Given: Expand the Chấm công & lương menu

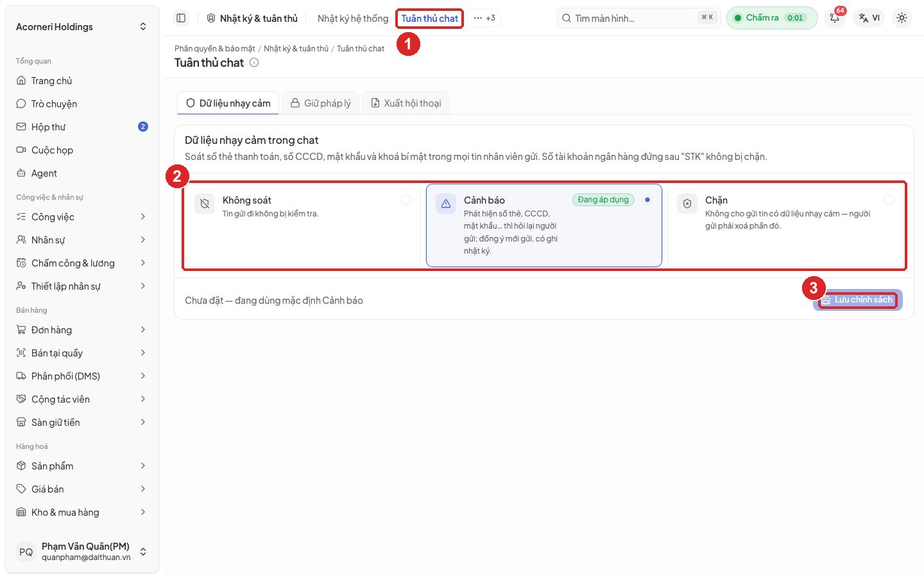Looking at the screenshot, I should pyautogui.click(x=82, y=263).
